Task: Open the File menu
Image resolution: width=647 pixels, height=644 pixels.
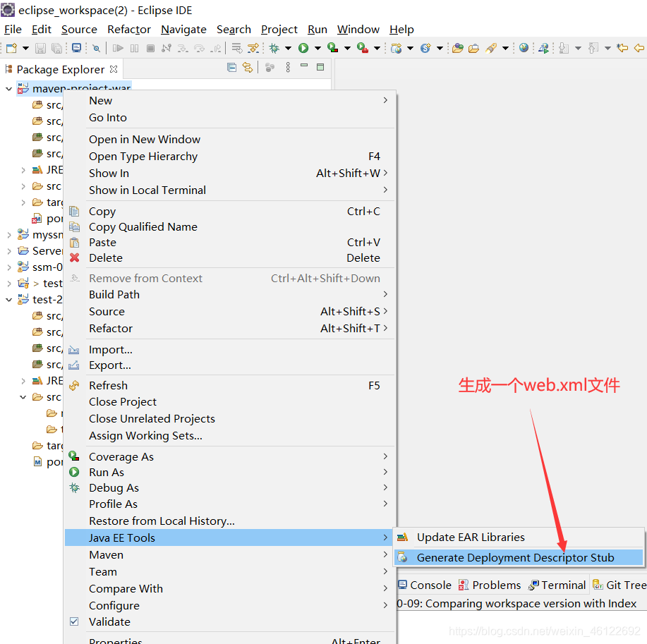Action: (13, 30)
